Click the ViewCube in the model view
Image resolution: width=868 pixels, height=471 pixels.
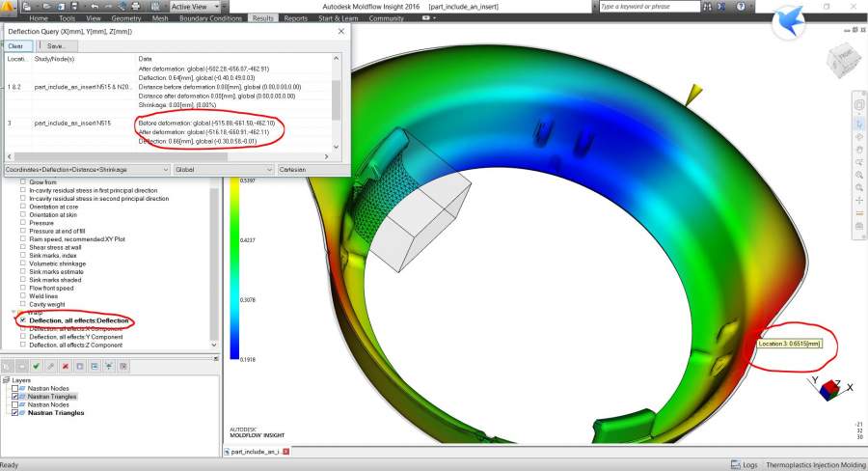(843, 59)
